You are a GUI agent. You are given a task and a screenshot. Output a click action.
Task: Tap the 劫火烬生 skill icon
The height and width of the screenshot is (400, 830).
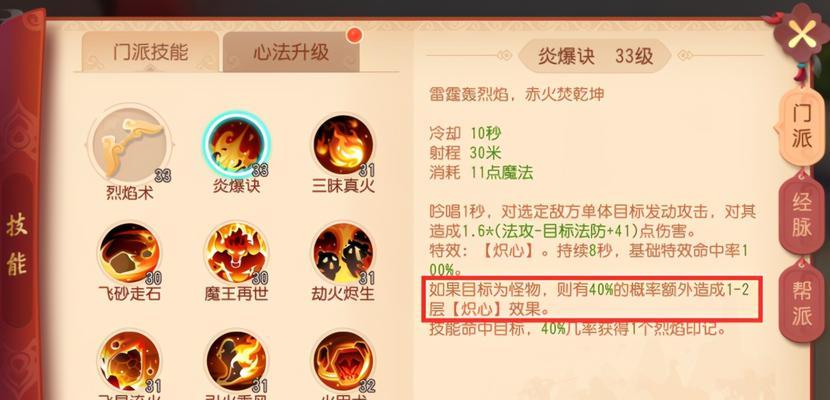tap(342, 253)
